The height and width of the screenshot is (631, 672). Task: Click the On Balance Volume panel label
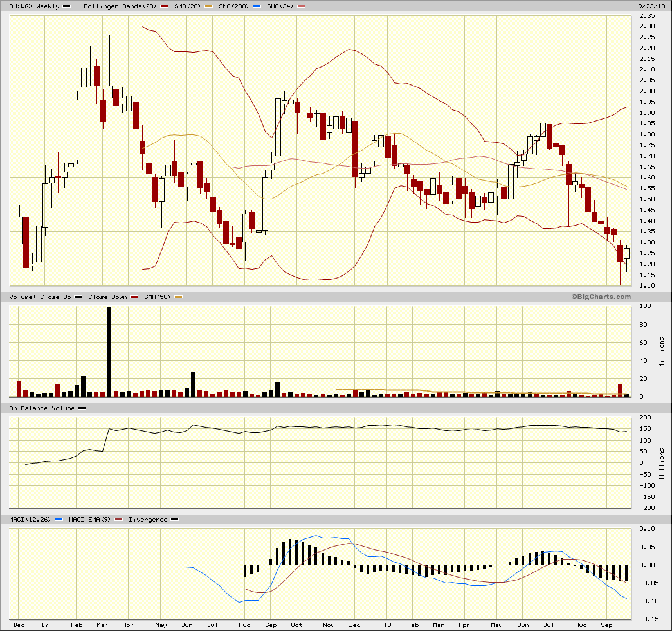pos(42,408)
